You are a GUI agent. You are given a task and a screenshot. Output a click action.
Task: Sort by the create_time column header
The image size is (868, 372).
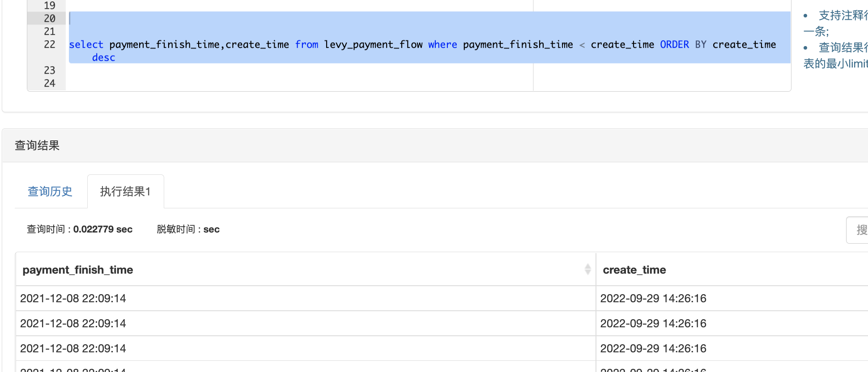tap(634, 270)
